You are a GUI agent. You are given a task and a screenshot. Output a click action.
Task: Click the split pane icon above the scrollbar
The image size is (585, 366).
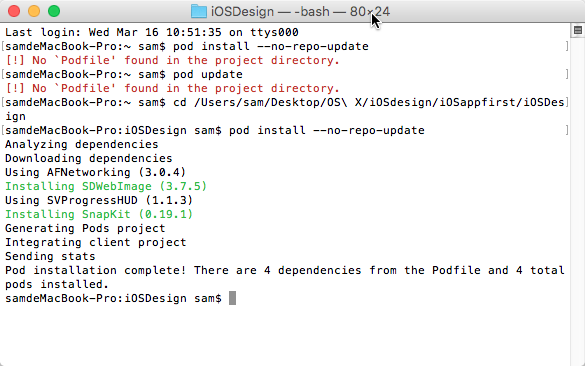tap(578, 31)
